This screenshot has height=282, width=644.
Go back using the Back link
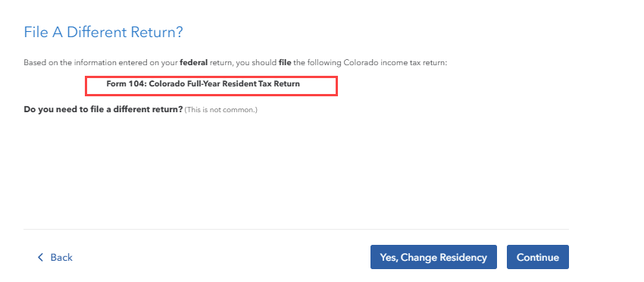[55, 257]
